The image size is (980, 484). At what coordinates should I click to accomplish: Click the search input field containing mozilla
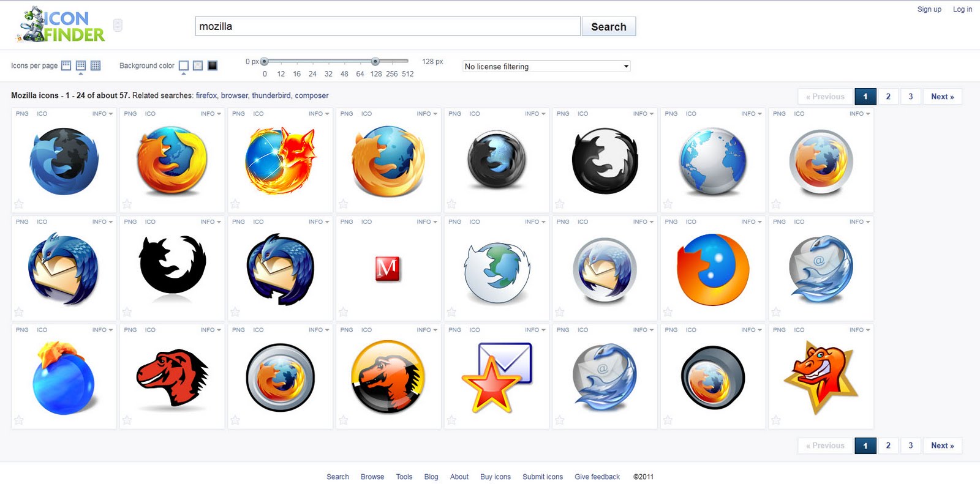click(x=388, y=26)
